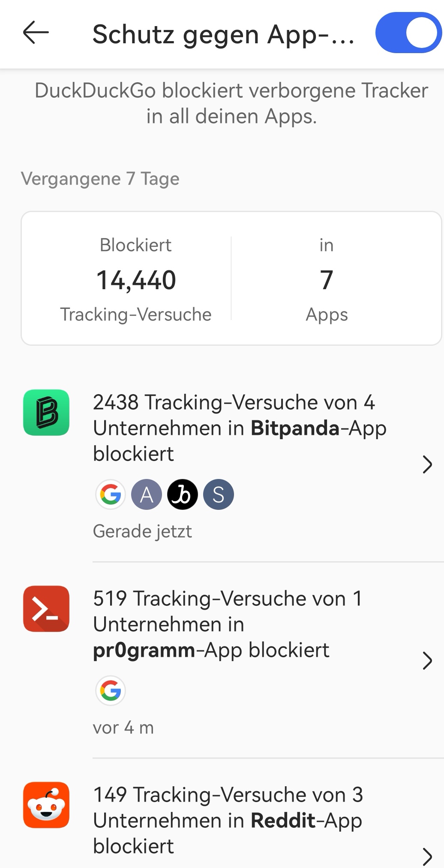
Task: Tap the black 'b' tracker badge
Action: click(x=183, y=495)
